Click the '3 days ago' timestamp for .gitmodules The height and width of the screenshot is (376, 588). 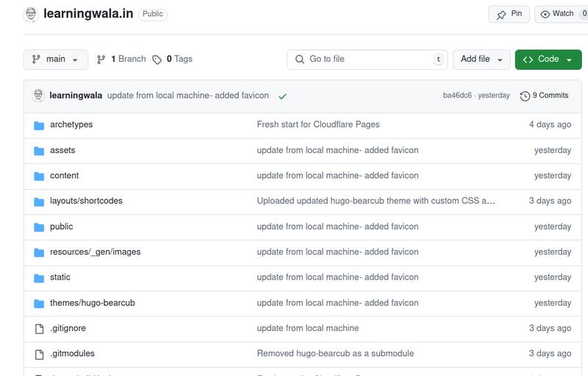tap(550, 353)
